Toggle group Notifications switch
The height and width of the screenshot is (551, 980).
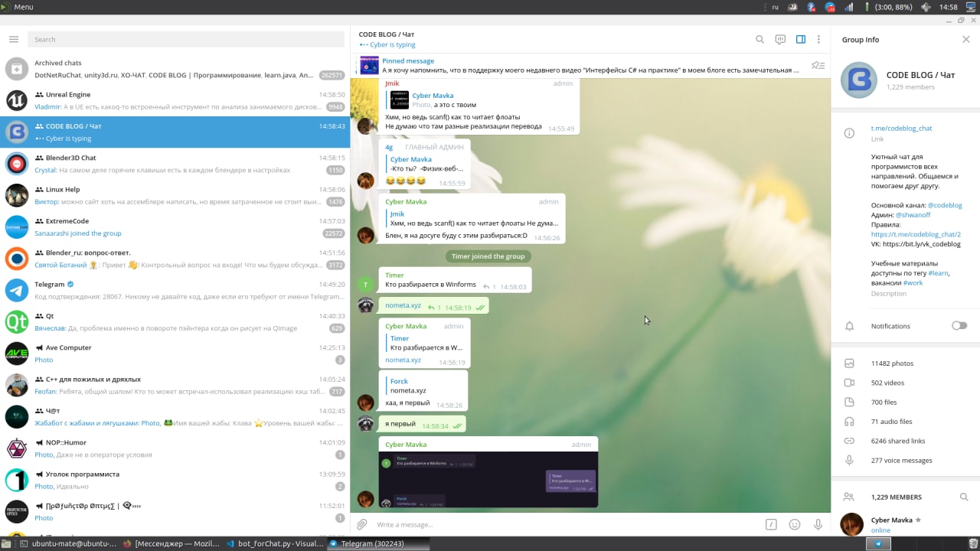pos(959,326)
